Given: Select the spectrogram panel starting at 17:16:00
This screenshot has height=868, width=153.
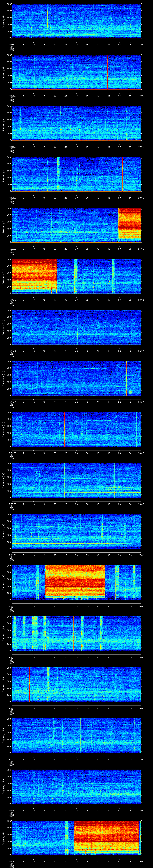Looking at the screenshot, I should [76, 21].
